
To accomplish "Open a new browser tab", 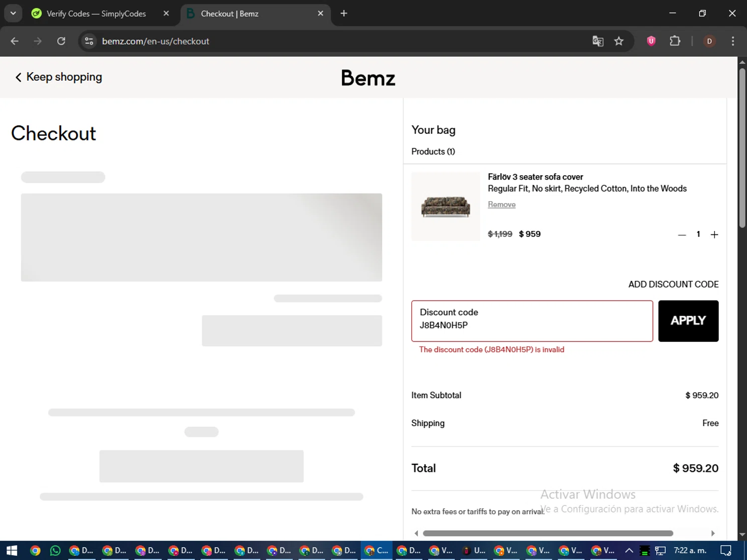I will 344,13.
